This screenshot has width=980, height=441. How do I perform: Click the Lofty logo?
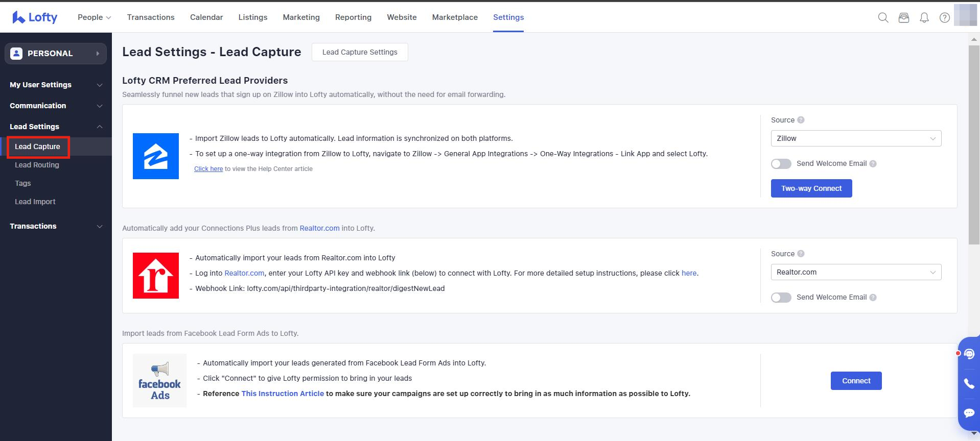[x=35, y=17]
